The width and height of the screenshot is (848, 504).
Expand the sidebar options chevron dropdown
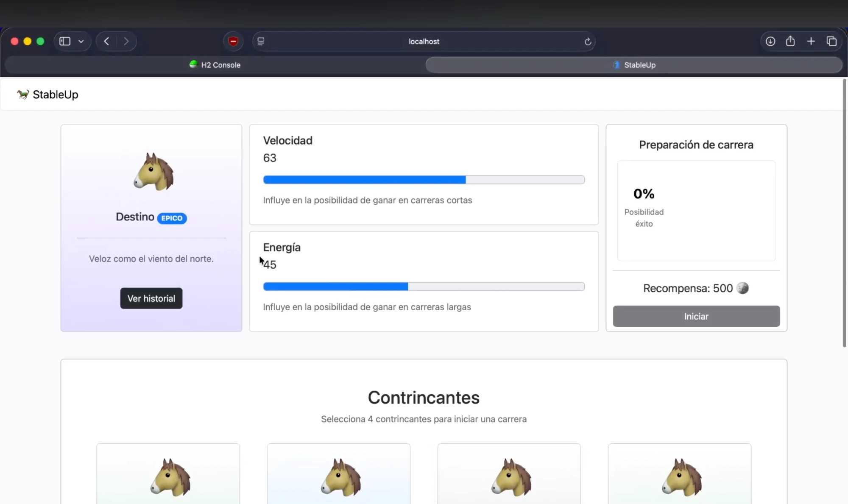[x=81, y=41]
